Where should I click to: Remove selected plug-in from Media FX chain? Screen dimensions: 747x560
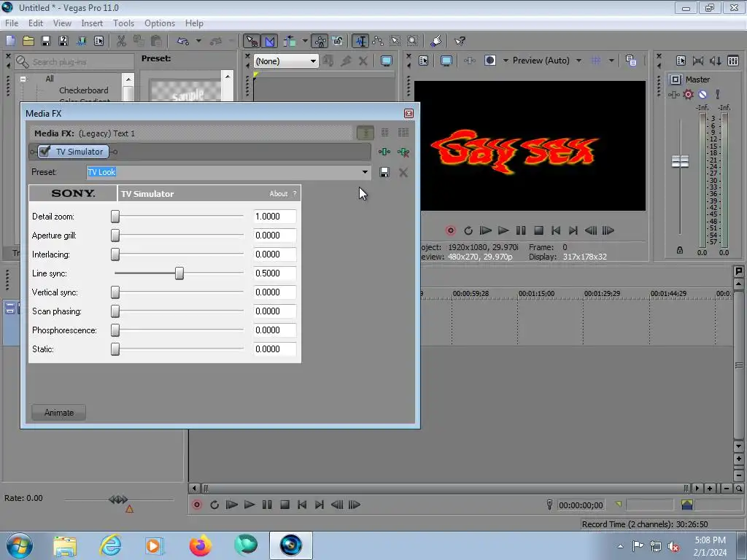403,152
